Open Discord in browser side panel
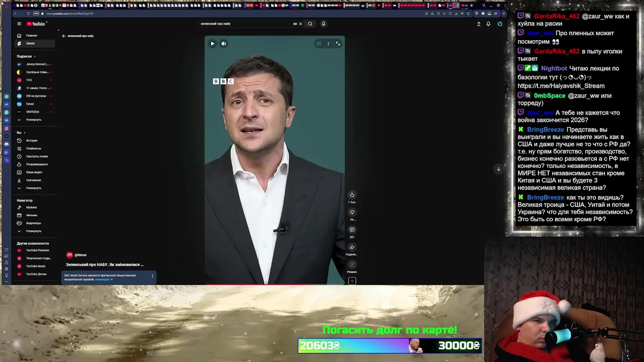Viewport: 644px width, 362px height. 7,144
